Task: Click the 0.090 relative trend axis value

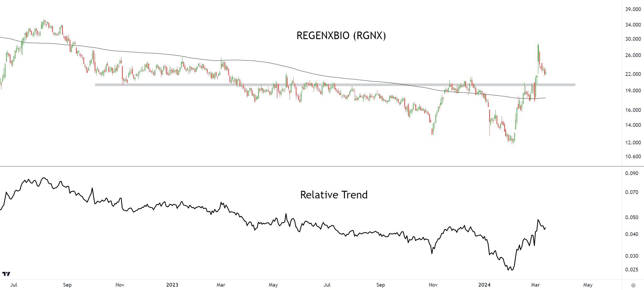Action: (x=632, y=173)
